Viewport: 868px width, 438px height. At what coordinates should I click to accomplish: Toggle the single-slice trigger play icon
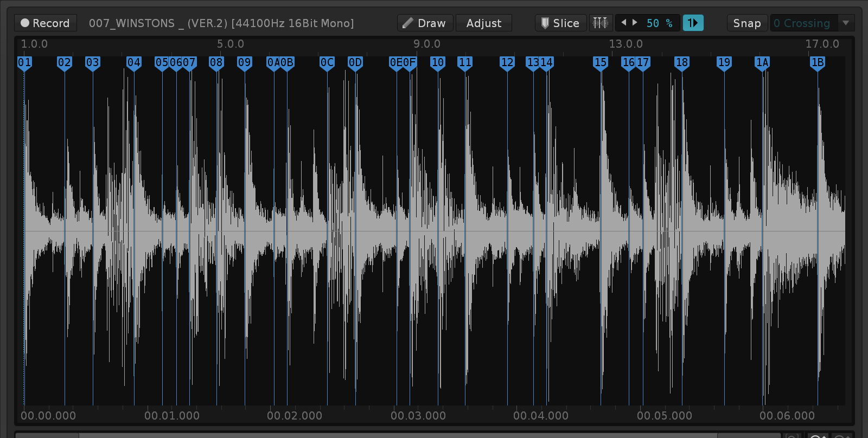[x=693, y=23]
